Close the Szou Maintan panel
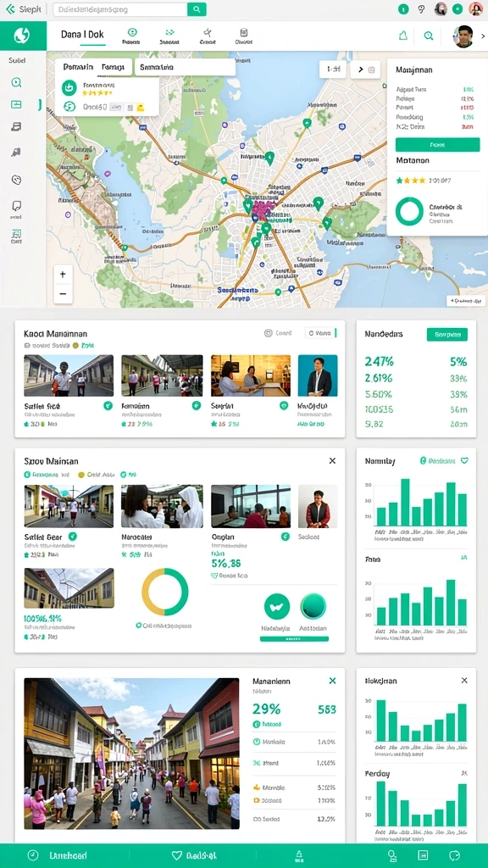Image resolution: width=488 pixels, height=868 pixels. coord(332,460)
